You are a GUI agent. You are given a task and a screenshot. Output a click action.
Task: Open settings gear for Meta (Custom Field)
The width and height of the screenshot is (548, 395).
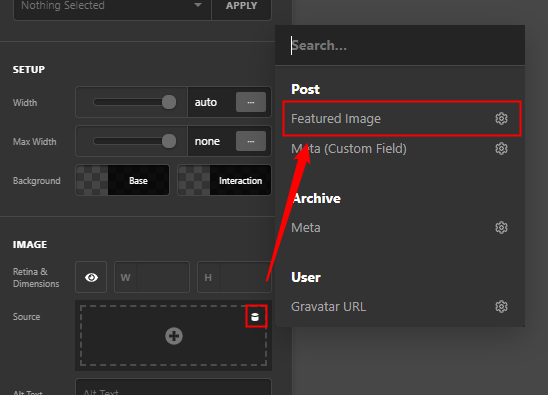point(501,149)
